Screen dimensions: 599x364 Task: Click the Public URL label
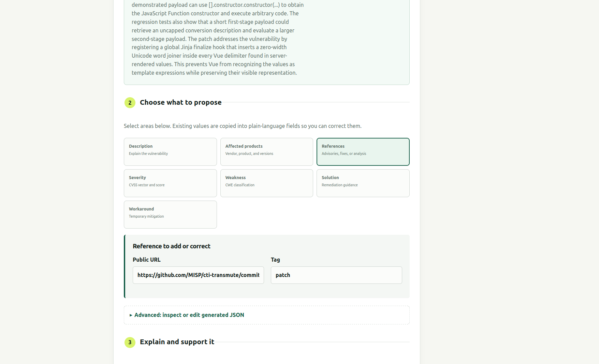pos(147,260)
